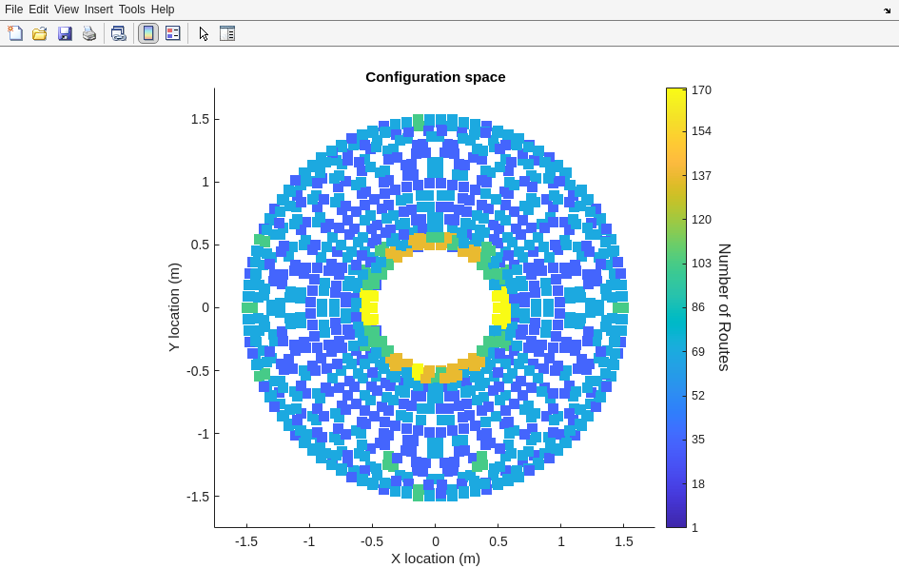Toggle the Insert Colorbar button
This screenshot has height=588, width=899.
tap(148, 33)
